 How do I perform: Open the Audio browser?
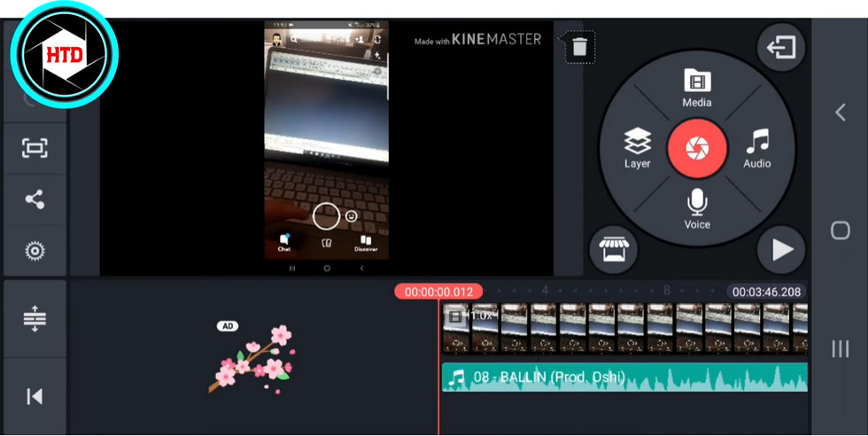click(756, 148)
